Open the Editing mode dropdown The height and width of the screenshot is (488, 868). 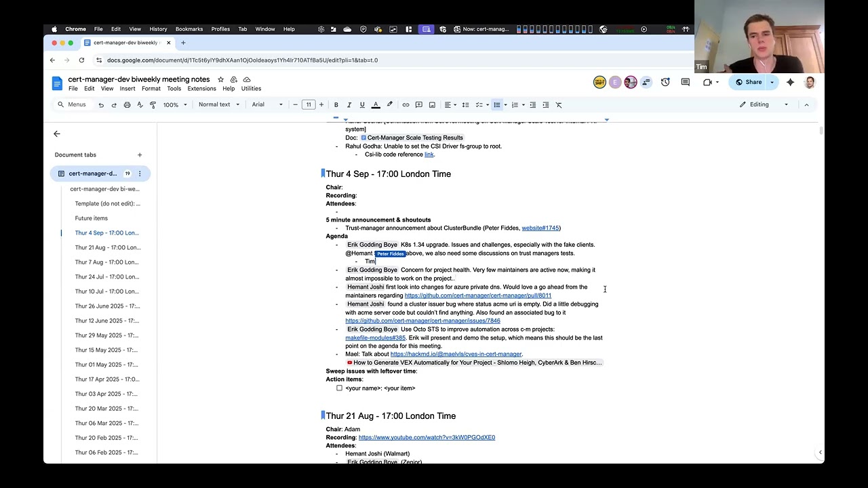point(764,104)
